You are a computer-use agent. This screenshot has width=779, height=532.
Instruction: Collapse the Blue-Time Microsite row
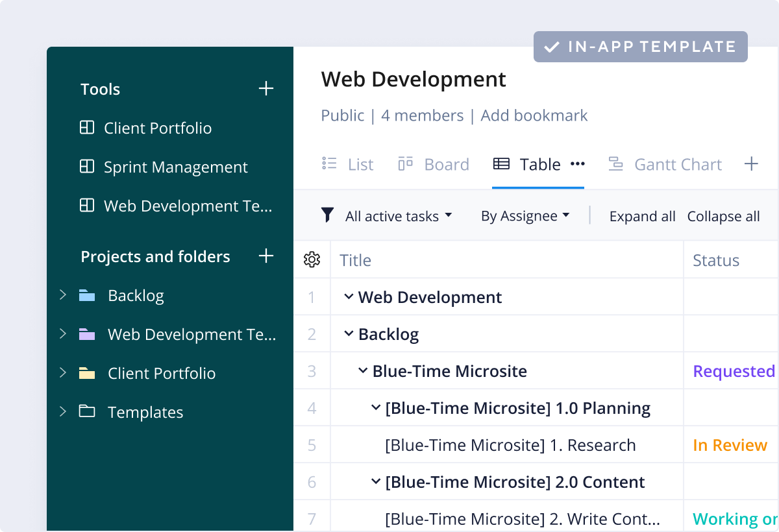(363, 371)
